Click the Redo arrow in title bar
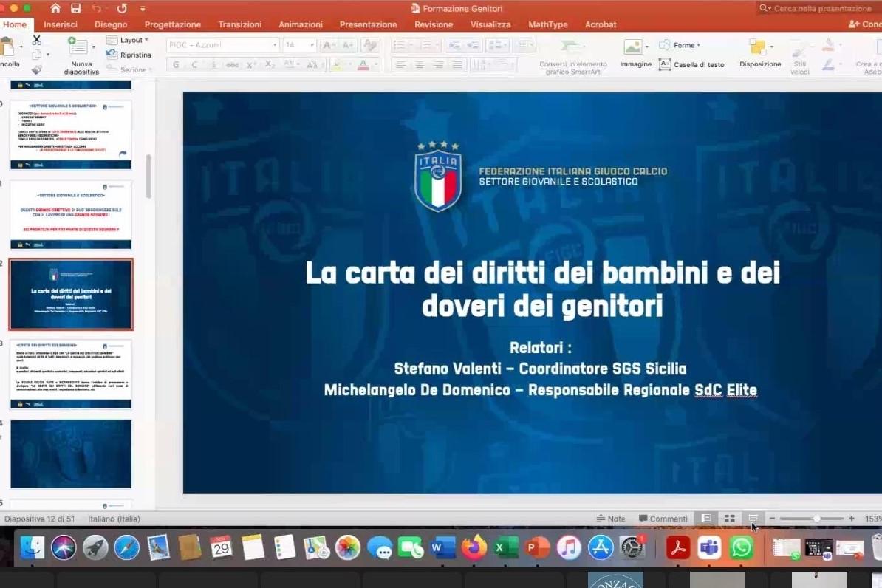This screenshot has height=588, width=882. pos(122,8)
